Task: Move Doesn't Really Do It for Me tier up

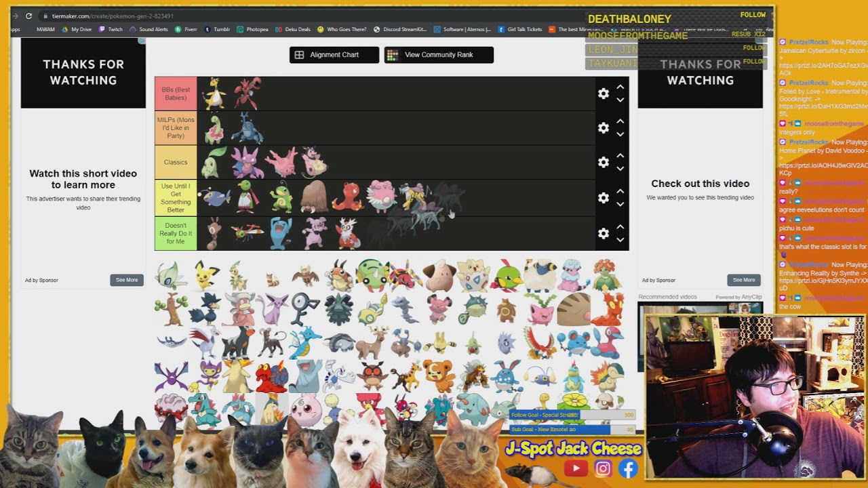Action: click(620, 227)
